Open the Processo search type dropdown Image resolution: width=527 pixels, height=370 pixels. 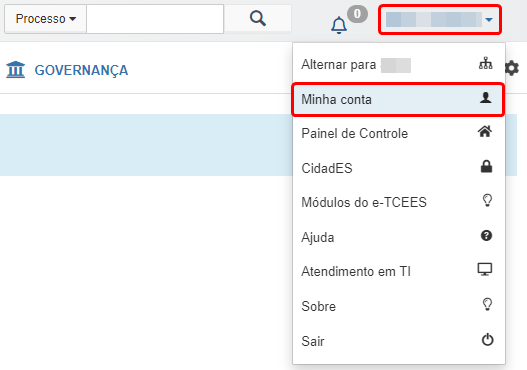pos(46,19)
